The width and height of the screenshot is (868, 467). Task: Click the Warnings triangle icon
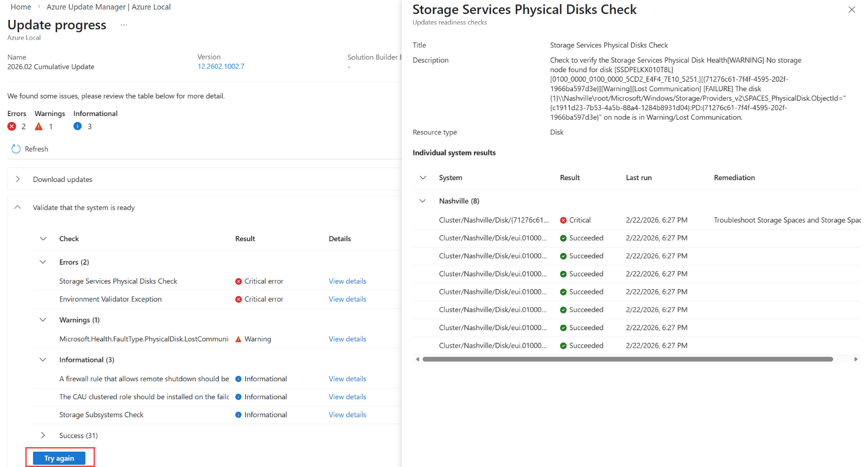click(x=39, y=126)
